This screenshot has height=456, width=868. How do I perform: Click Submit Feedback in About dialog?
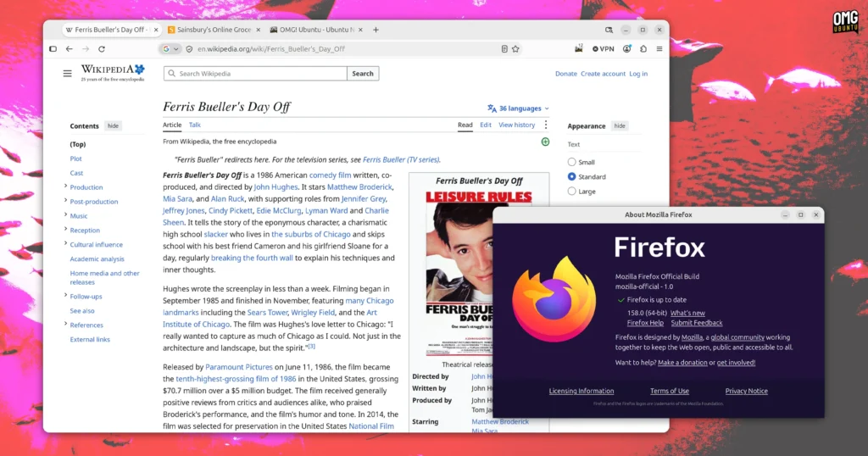click(697, 323)
